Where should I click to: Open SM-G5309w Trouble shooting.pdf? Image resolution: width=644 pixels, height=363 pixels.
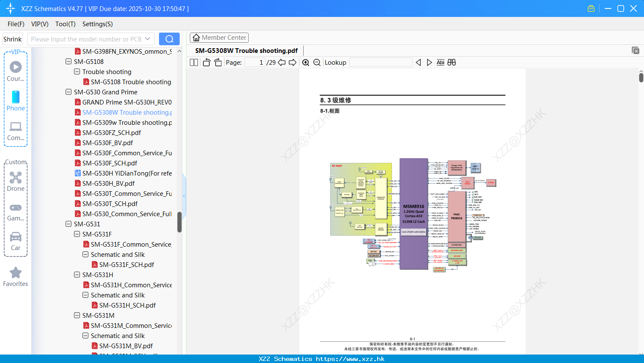pos(123,122)
